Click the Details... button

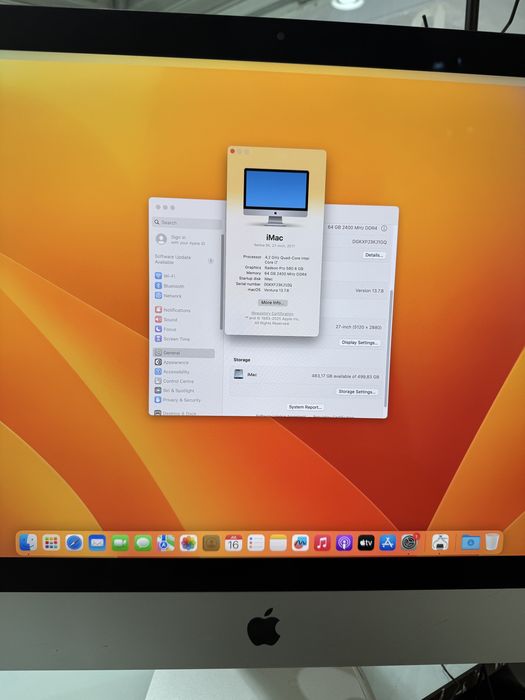coord(374,255)
